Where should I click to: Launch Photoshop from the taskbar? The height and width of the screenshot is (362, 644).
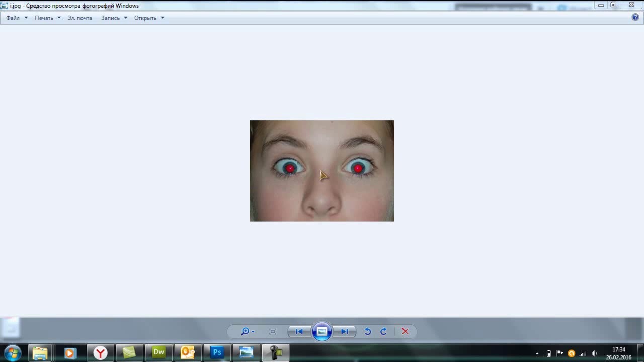click(217, 353)
